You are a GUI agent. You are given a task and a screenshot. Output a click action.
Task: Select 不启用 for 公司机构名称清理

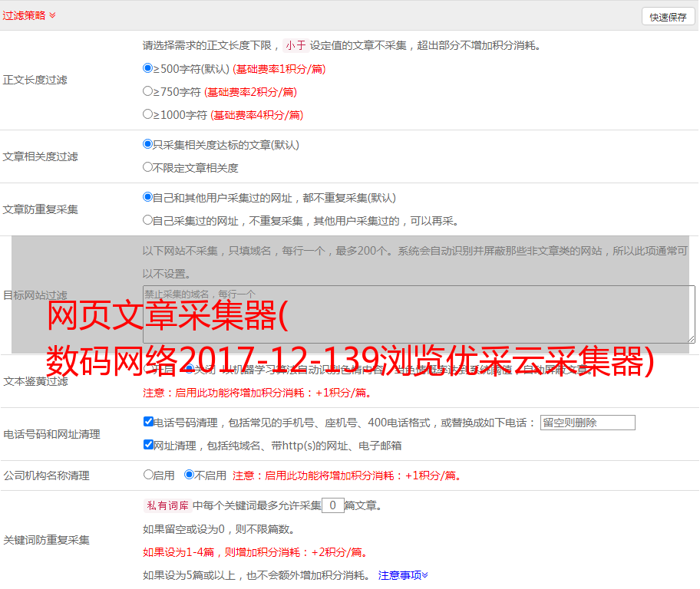pyautogui.click(x=189, y=475)
